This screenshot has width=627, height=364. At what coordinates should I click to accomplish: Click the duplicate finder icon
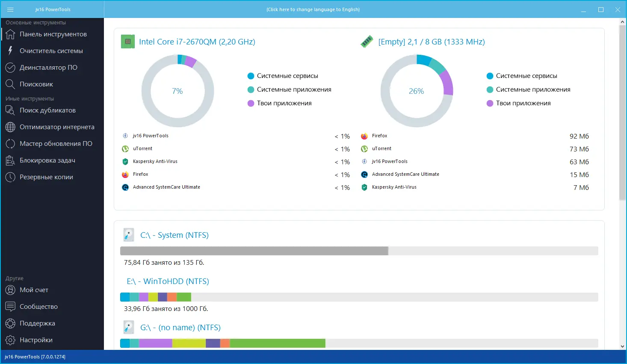[x=10, y=110]
